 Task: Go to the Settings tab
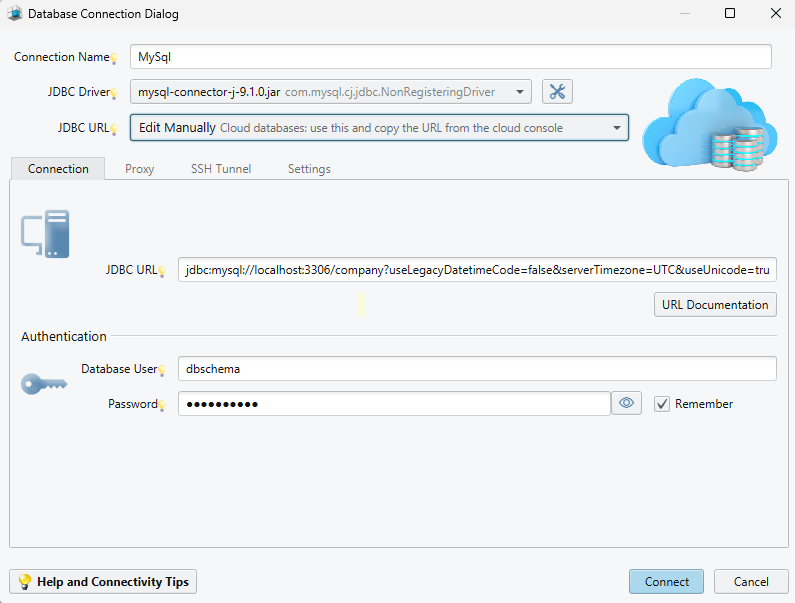(309, 169)
